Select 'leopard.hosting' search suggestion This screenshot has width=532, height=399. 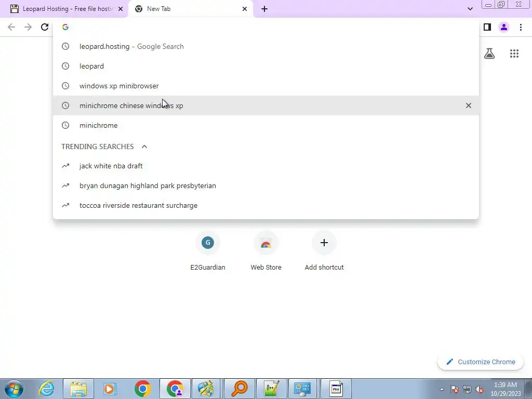point(266,46)
